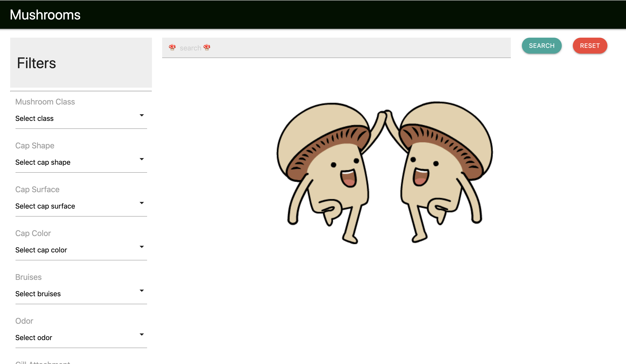Expand the Mushroom Class dropdown
The height and width of the screenshot is (364, 626).
tap(80, 118)
